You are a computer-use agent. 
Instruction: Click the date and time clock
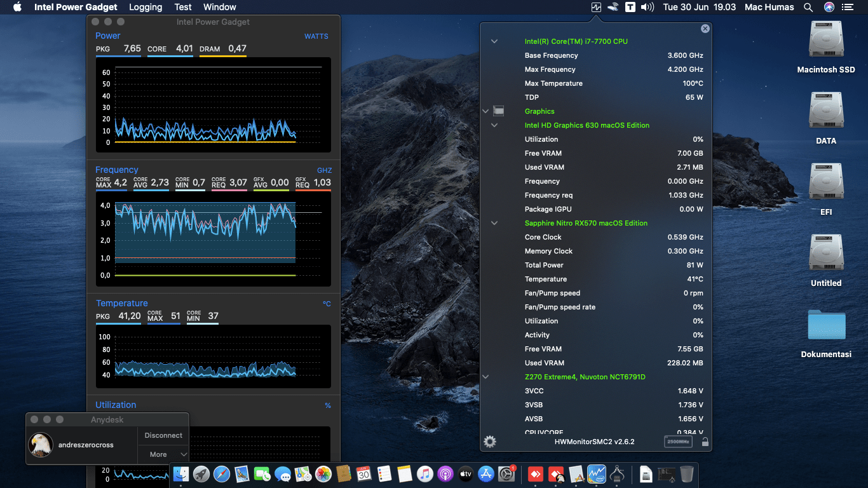pos(699,7)
